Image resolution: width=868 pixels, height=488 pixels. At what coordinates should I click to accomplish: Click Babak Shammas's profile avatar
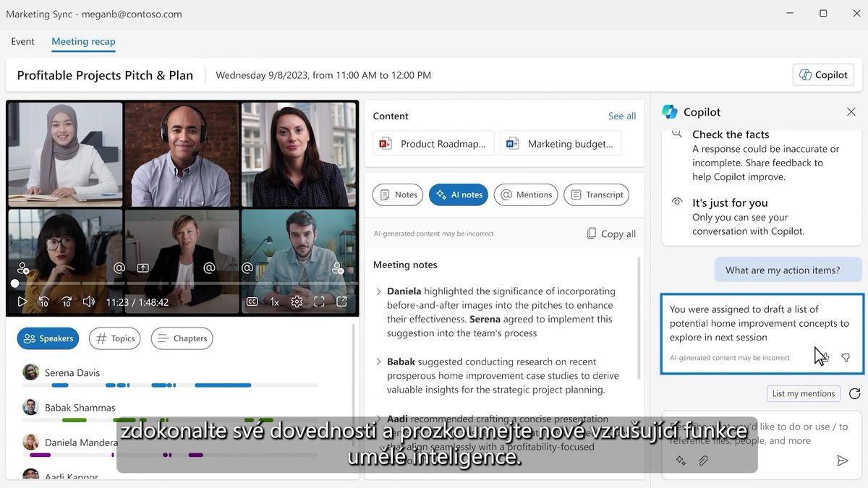tap(30, 407)
